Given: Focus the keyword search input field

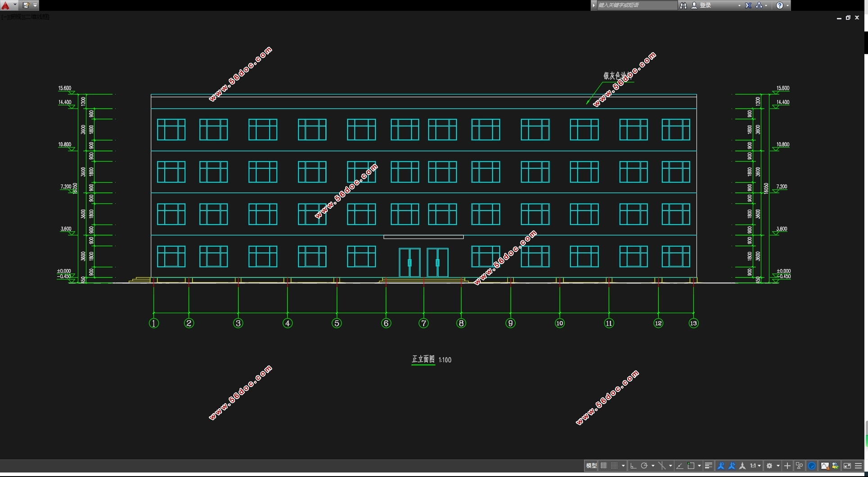Looking at the screenshot, I should pos(637,5).
